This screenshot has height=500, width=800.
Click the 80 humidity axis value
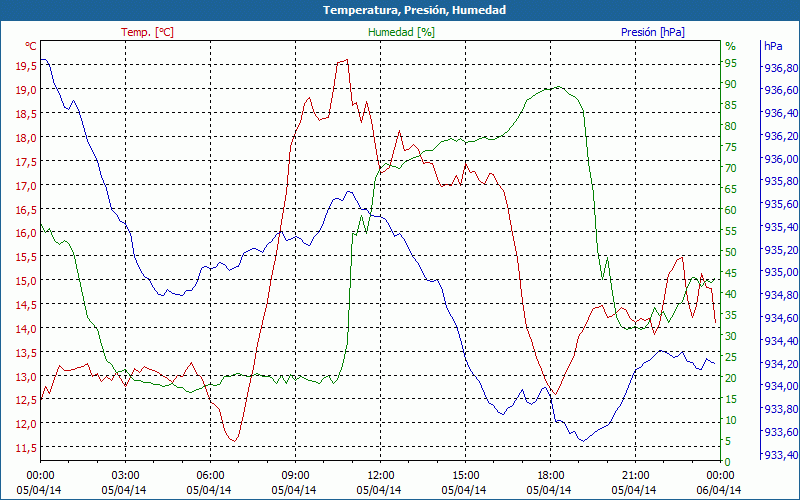coord(731,126)
